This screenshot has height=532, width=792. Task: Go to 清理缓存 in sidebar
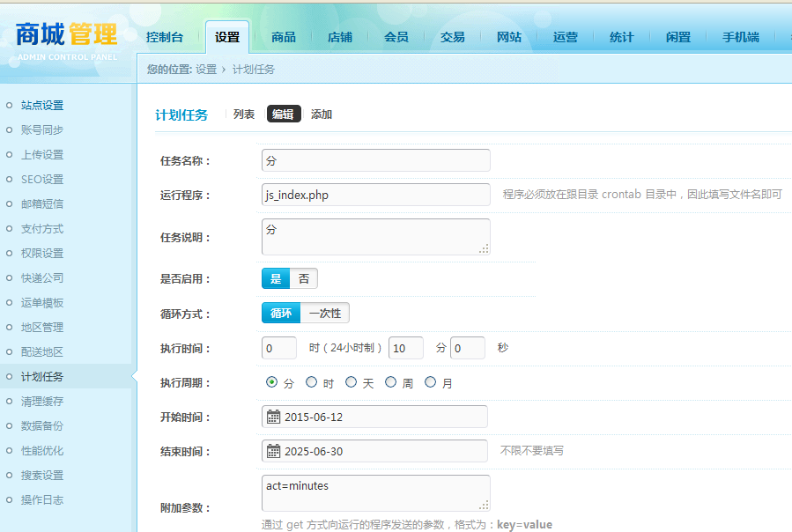(x=42, y=401)
